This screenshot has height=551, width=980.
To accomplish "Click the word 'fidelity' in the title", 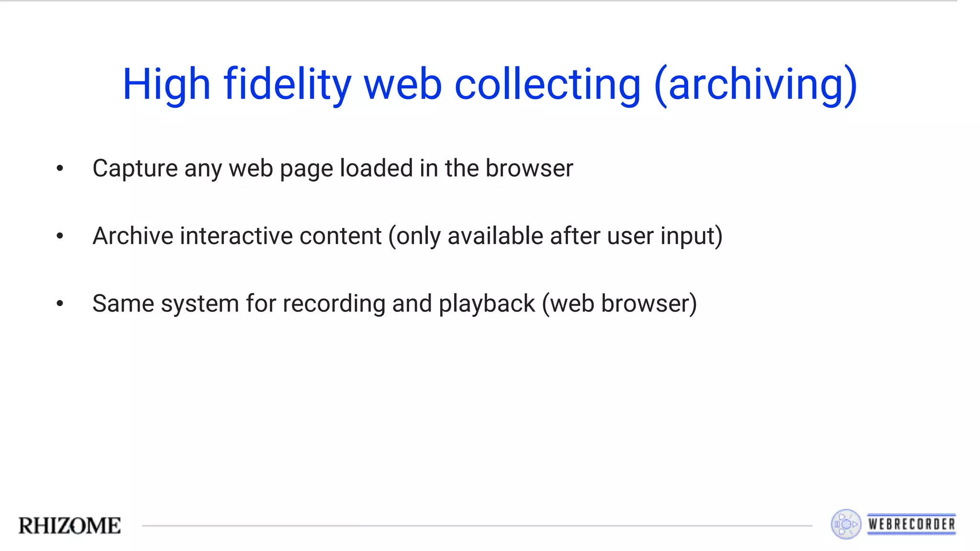I will click(288, 85).
